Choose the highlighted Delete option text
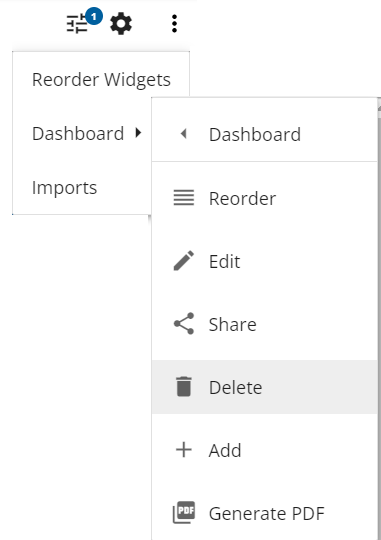Screen dimensions: 381x540 (x=236, y=387)
